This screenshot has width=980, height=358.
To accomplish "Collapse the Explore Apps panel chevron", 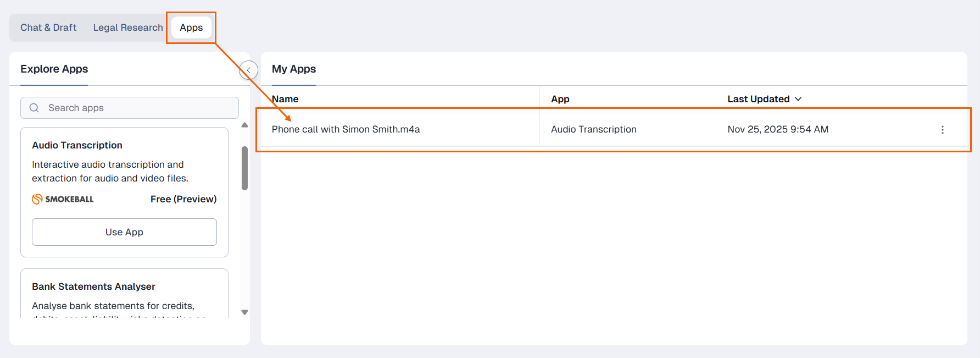I will tap(249, 70).
